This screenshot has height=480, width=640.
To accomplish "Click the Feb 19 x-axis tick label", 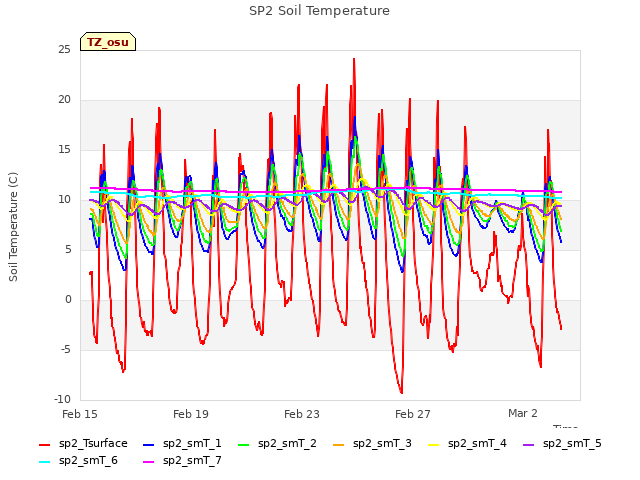I will click(x=191, y=414).
